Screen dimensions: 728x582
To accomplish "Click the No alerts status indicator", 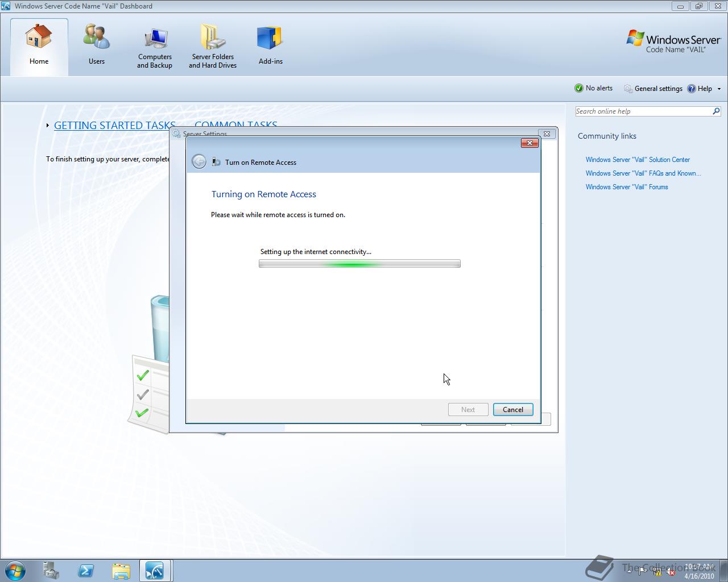I will click(x=593, y=88).
